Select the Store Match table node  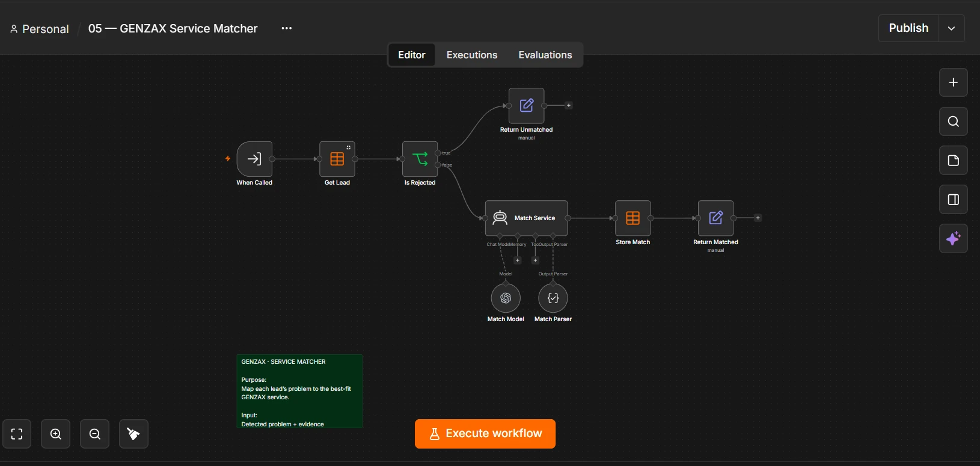[x=633, y=218]
